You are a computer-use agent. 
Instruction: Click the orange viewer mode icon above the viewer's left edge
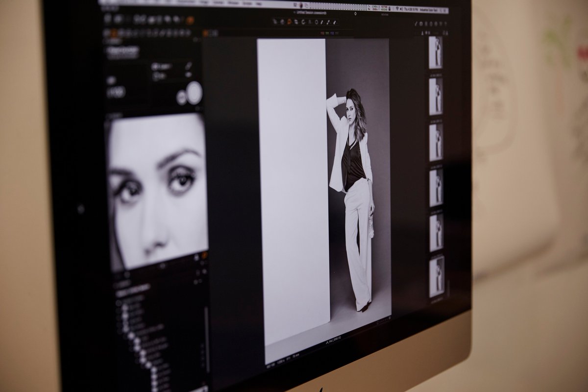pos(206,33)
